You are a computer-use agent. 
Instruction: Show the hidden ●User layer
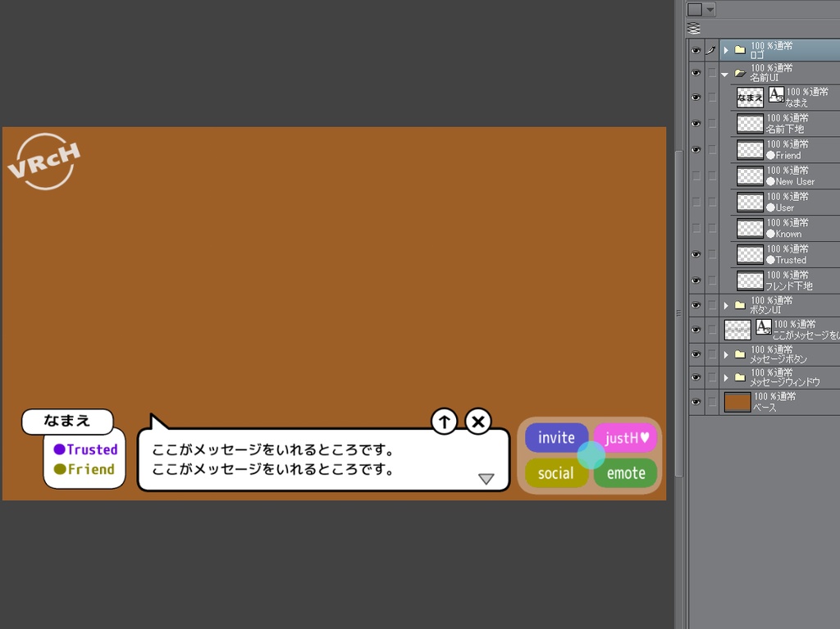pos(696,202)
